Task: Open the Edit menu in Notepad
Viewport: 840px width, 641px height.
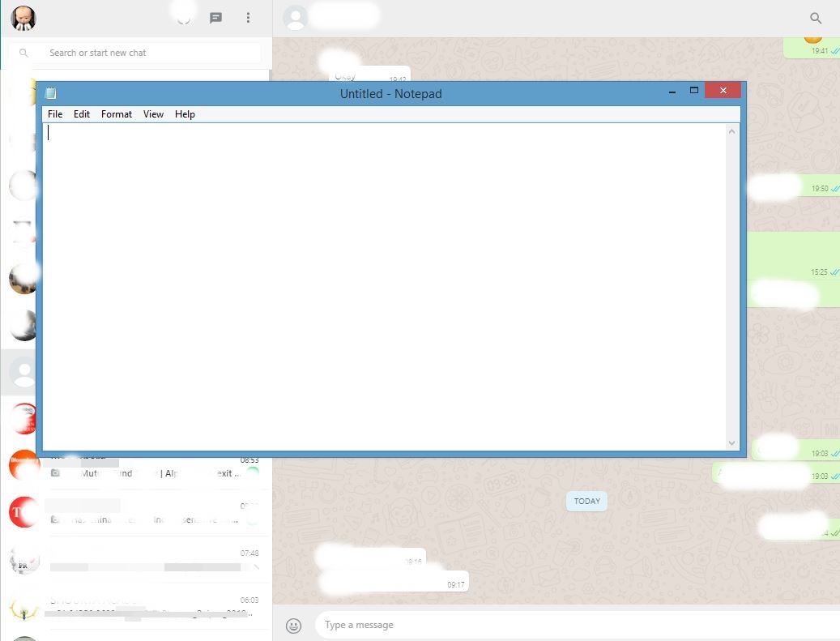Action: tap(82, 114)
